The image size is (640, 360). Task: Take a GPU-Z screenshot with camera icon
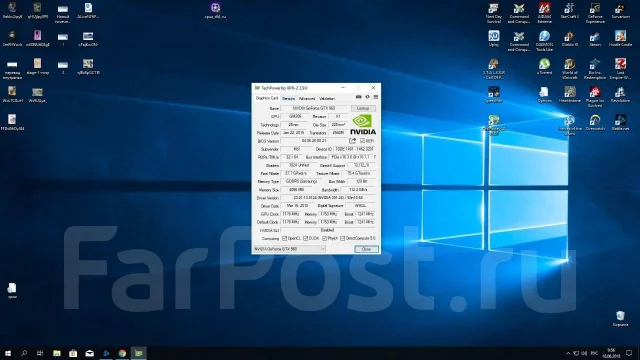[x=358, y=97]
